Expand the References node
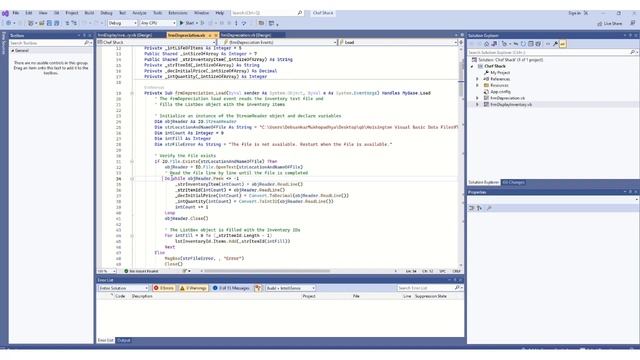 point(477,79)
